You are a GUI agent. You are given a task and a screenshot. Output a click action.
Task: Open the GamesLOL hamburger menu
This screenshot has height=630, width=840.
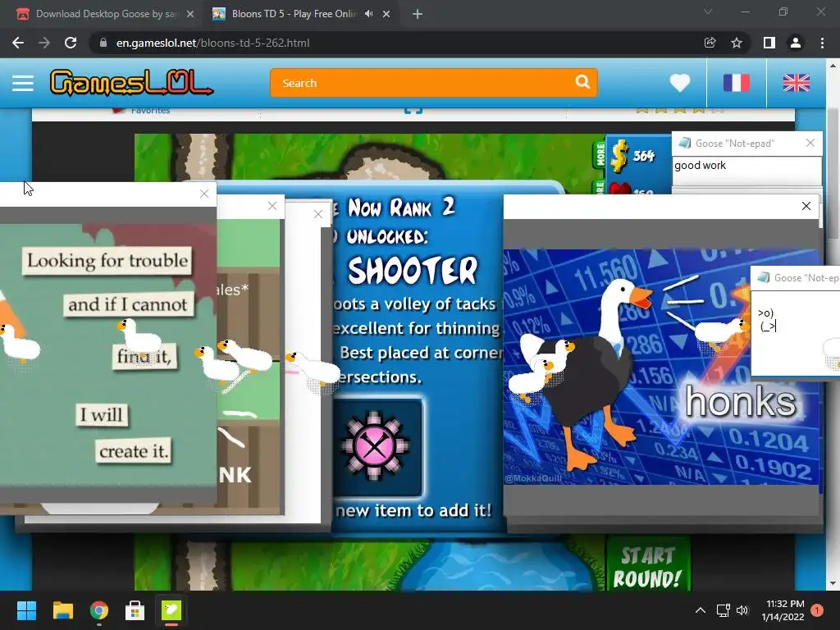click(x=22, y=83)
